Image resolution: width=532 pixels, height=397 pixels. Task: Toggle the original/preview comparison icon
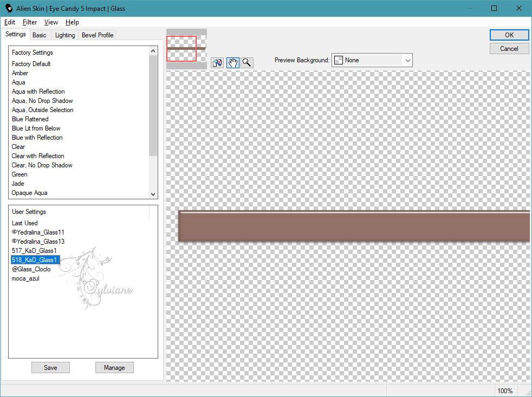coord(217,63)
